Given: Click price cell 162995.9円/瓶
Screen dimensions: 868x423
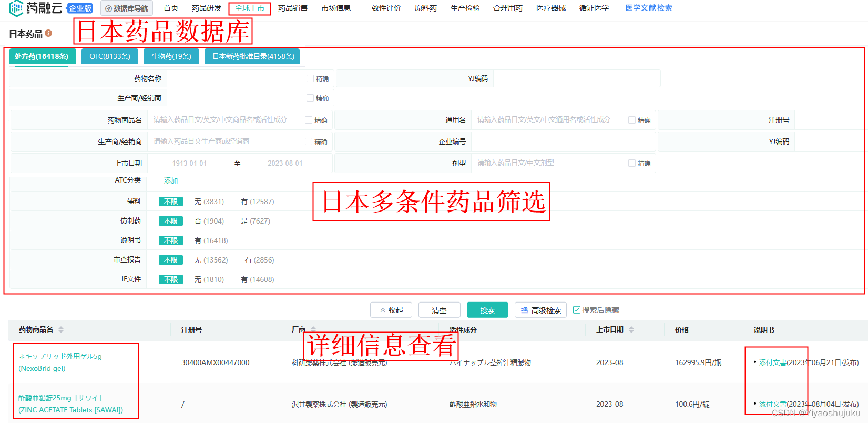Looking at the screenshot, I should 698,362.
